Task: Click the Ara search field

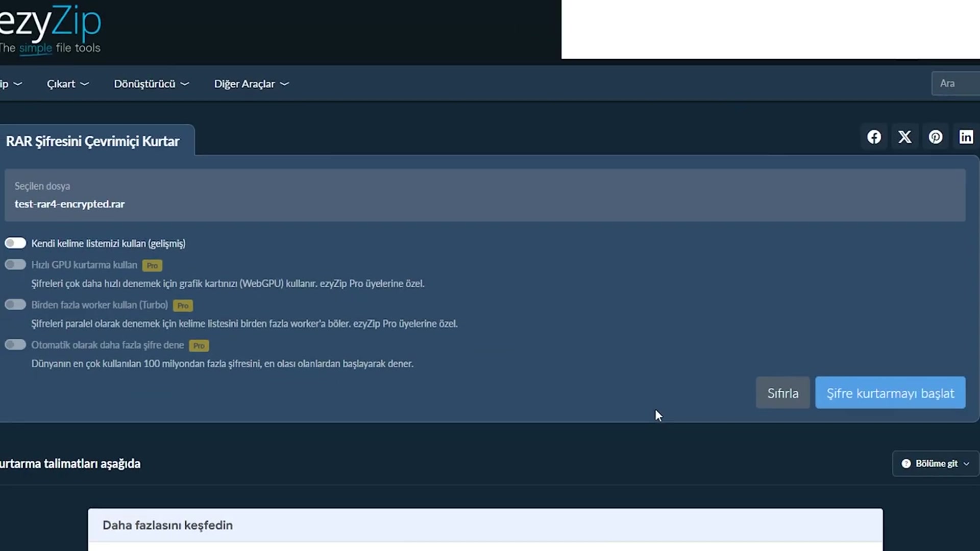Action: coord(955,83)
